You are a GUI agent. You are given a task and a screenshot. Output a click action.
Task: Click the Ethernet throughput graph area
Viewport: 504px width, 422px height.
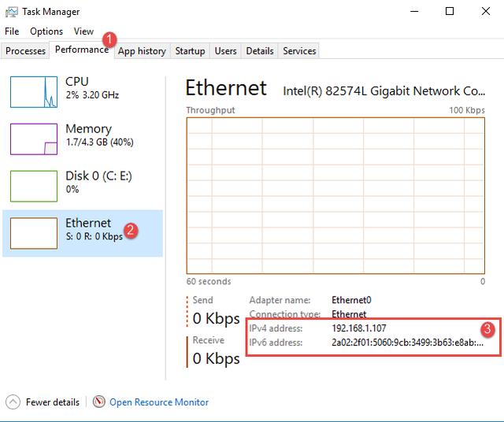pos(335,194)
